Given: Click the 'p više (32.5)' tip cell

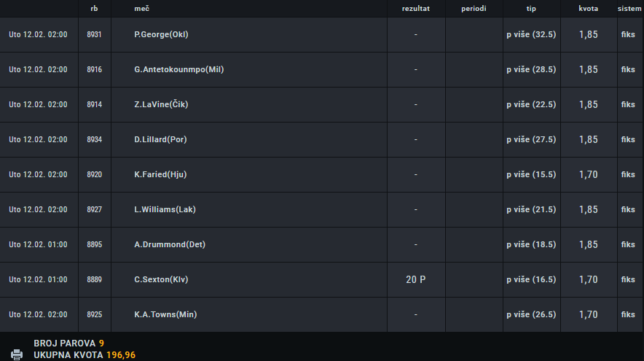Looking at the screenshot, I should 531,34.
